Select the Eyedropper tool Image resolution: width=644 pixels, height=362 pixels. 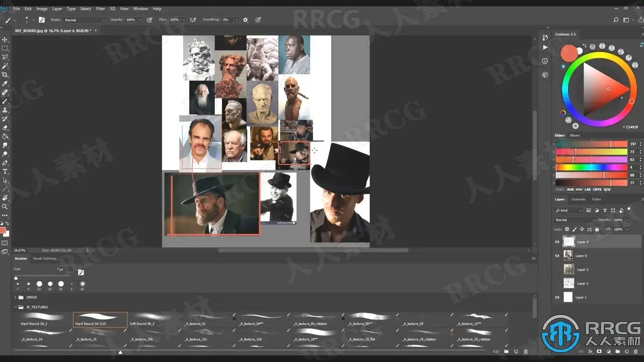tap(5, 83)
